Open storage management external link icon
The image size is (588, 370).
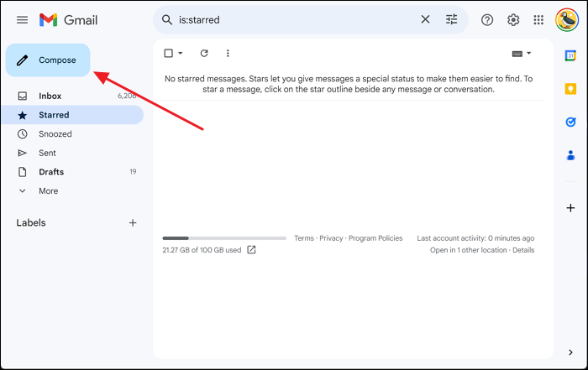point(251,250)
